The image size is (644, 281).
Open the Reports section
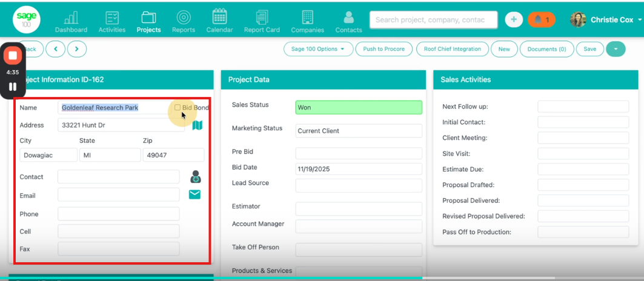pos(184,22)
